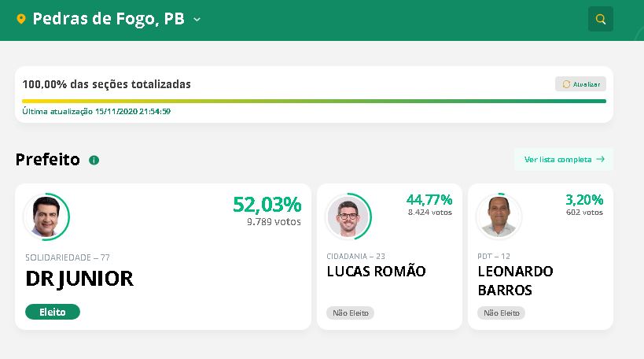Screen dimensions: 644x359
Task: Click the 52,03% vote percentage
Action: click(x=267, y=205)
